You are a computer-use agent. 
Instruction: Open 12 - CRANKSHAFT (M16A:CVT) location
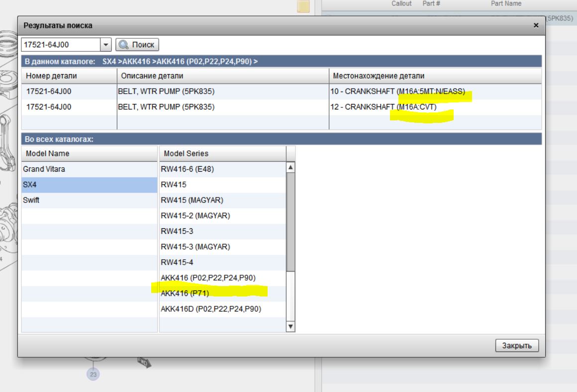pos(383,106)
